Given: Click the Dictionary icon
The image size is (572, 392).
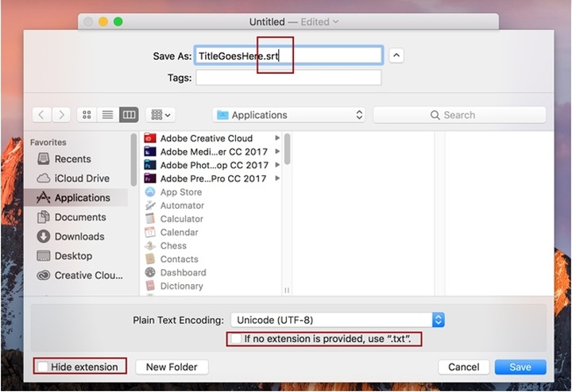Looking at the screenshot, I should point(150,286).
